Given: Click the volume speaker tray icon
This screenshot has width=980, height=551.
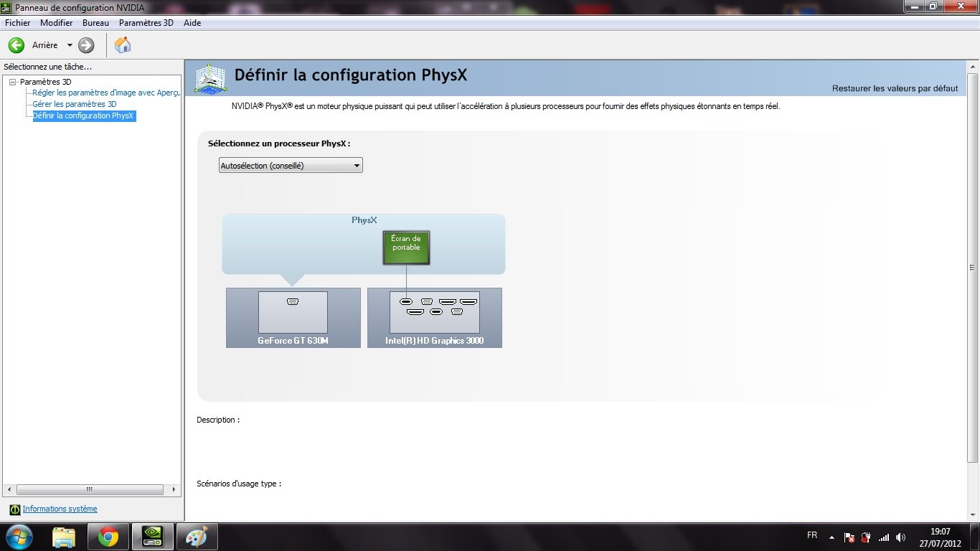Looking at the screenshot, I should (900, 537).
